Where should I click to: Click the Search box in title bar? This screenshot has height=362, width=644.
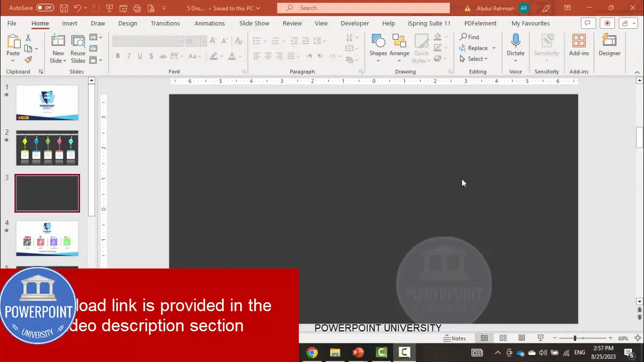tap(363, 8)
